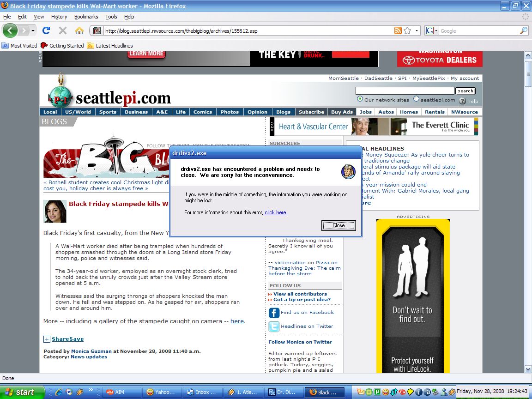The height and width of the screenshot is (399, 532).
Task: Click the page vertical scrollbar up arrow
Action: [528, 55]
